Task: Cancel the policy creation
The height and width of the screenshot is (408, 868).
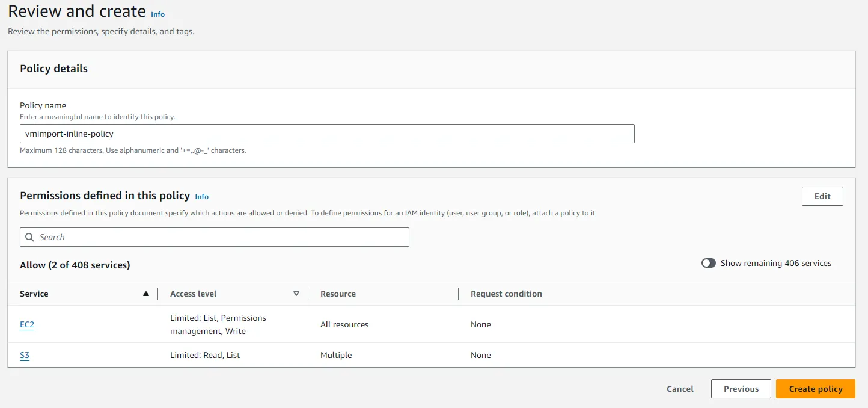Action: pyautogui.click(x=680, y=389)
